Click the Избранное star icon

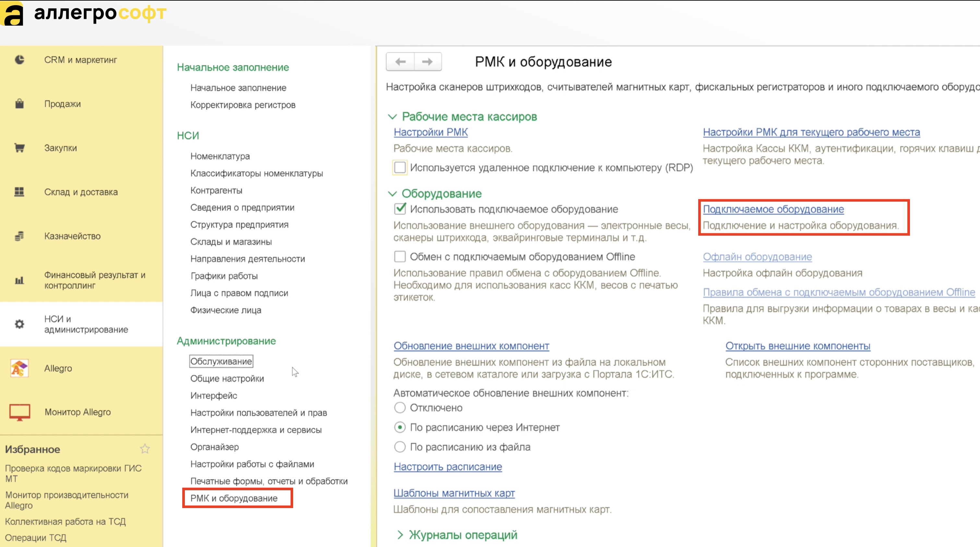point(145,449)
